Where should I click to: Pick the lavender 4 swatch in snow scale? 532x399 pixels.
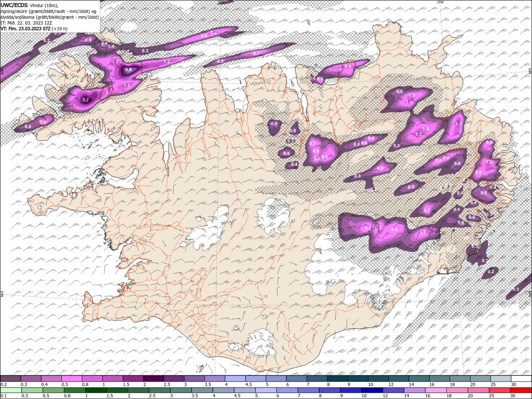[x=235, y=379]
